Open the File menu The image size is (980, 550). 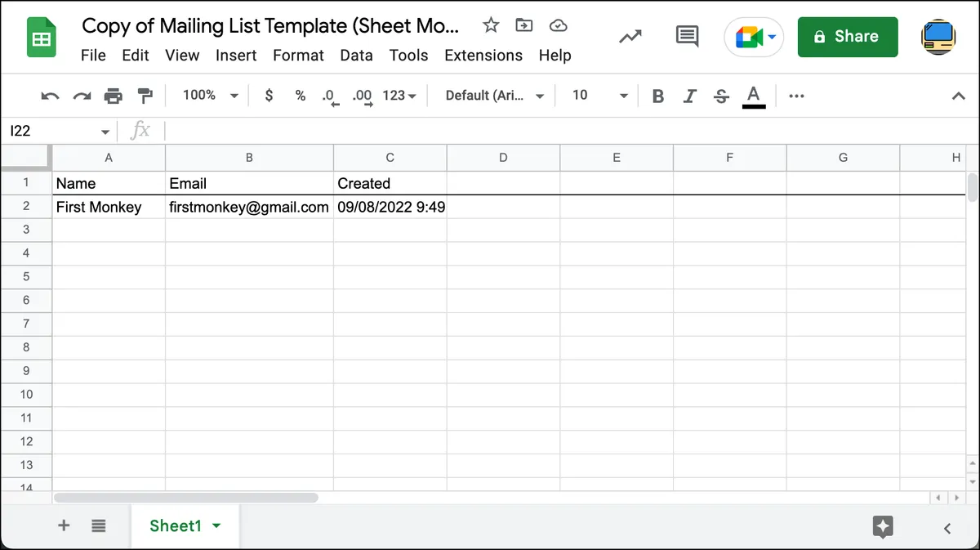[93, 56]
